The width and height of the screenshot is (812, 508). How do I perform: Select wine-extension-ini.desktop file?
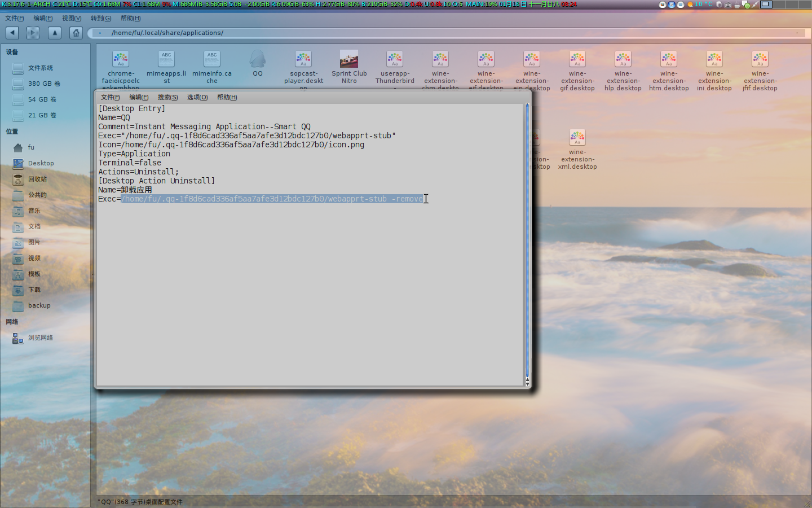pos(714,71)
